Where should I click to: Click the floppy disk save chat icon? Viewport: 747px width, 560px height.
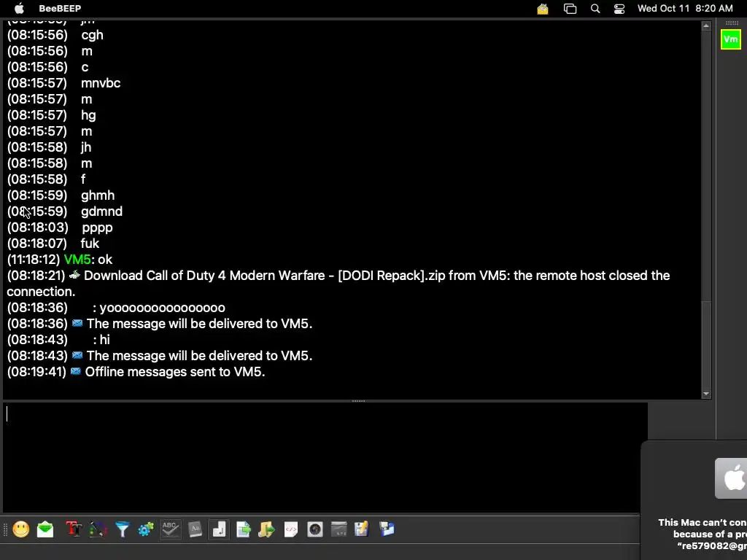[x=362, y=529]
